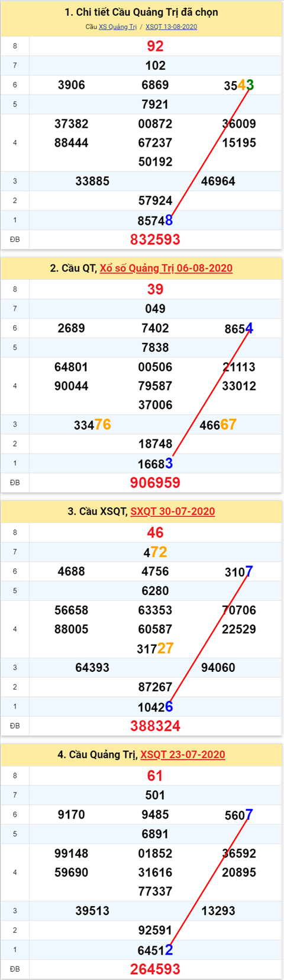Click the number 8654

click(x=239, y=328)
